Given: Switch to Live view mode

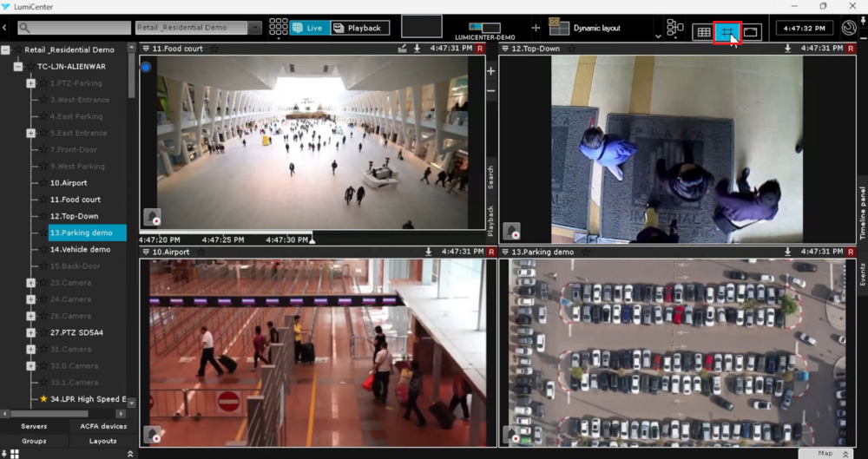Looking at the screenshot, I should coord(308,28).
